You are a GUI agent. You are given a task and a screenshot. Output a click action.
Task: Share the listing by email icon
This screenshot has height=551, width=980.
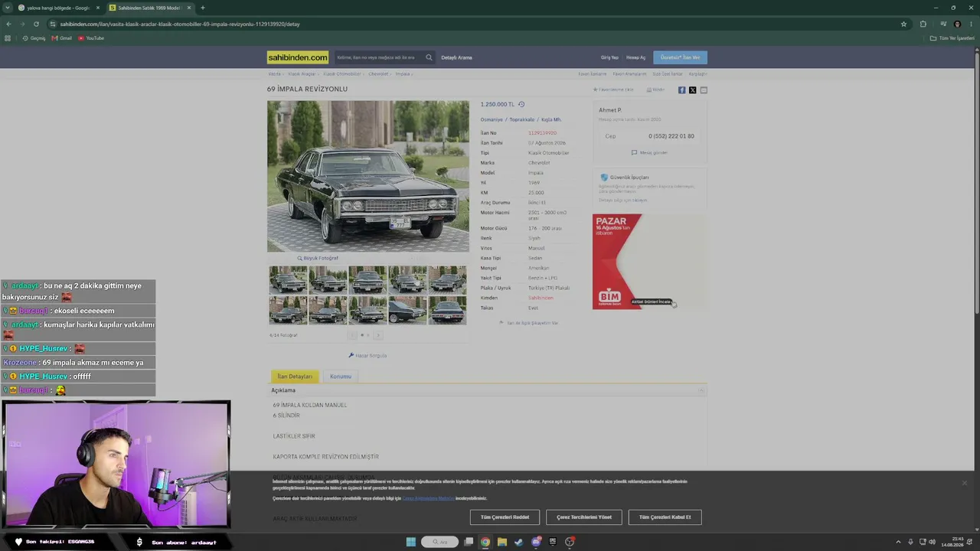(704, 90)
